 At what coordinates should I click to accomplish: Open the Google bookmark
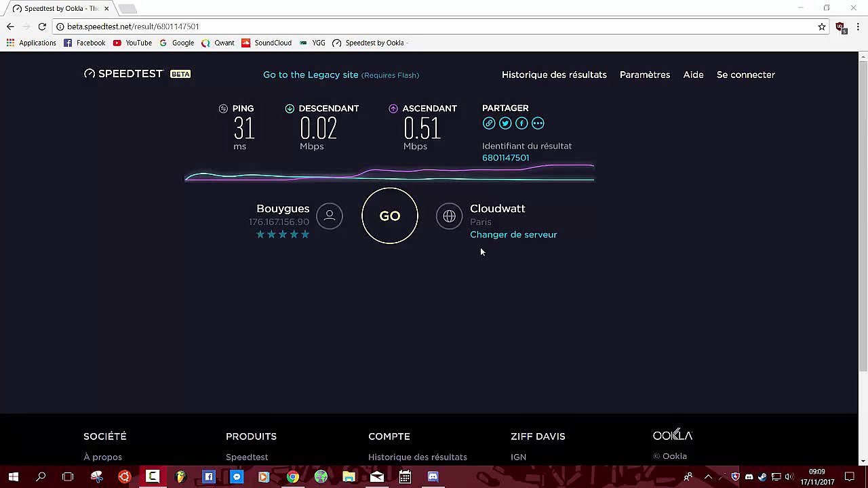176,43
